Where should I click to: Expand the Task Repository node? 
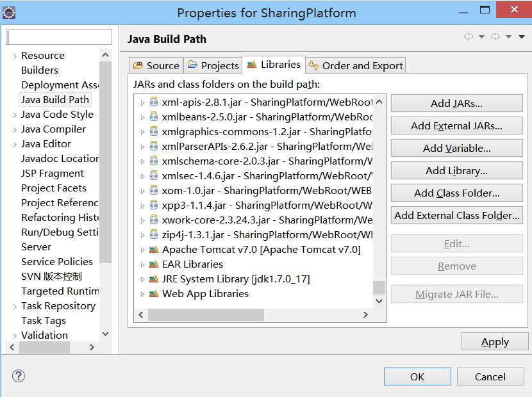[15, 306]
